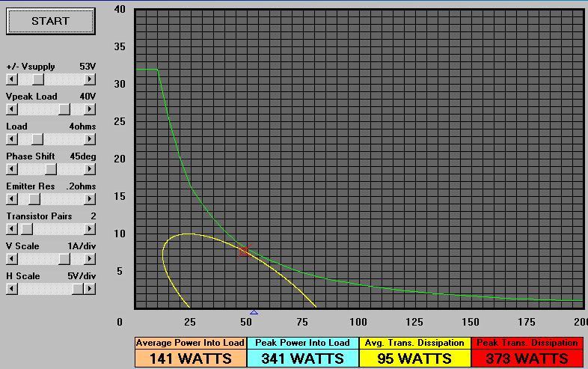Increase Vpeak Load with right arrow

(x=90, y=109)
